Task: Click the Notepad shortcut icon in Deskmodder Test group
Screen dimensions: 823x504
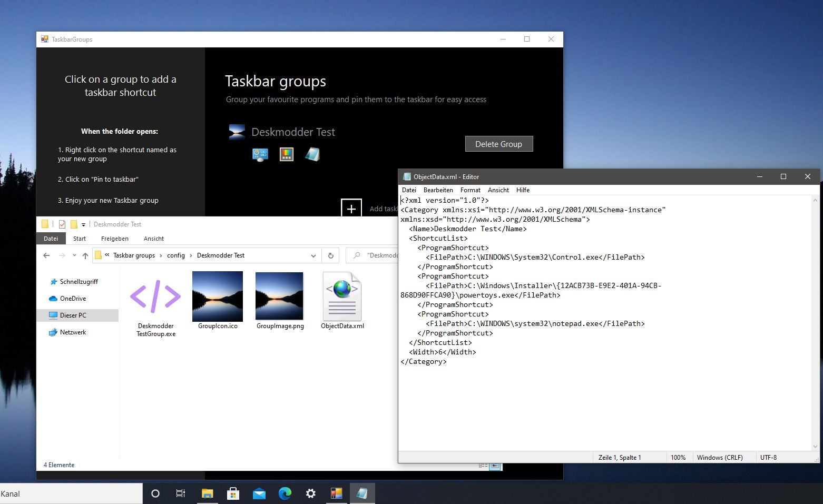Action: [312, 154]
